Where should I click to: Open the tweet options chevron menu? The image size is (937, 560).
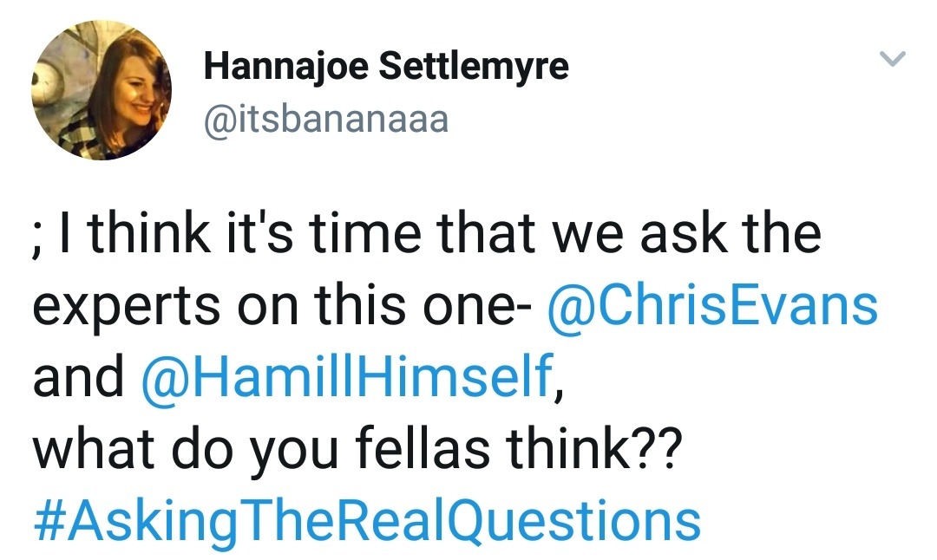pos(892,60)
